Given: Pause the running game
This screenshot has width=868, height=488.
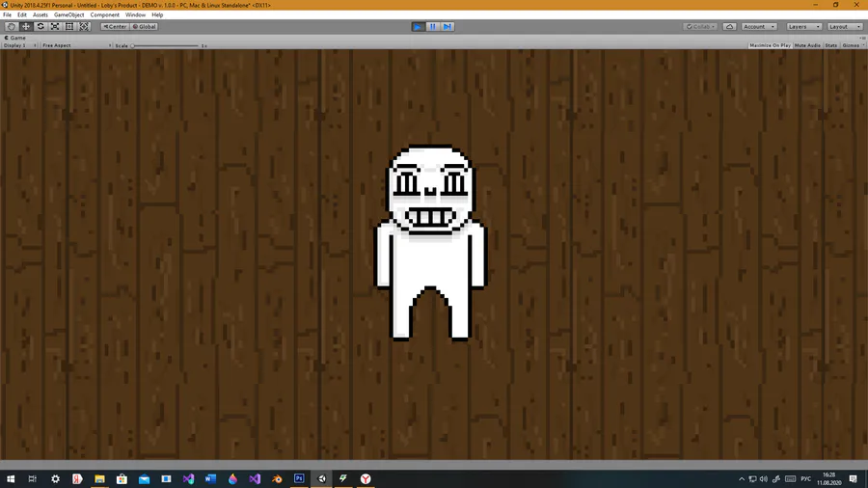Looking at the screenshot, I should pos(432,27).
